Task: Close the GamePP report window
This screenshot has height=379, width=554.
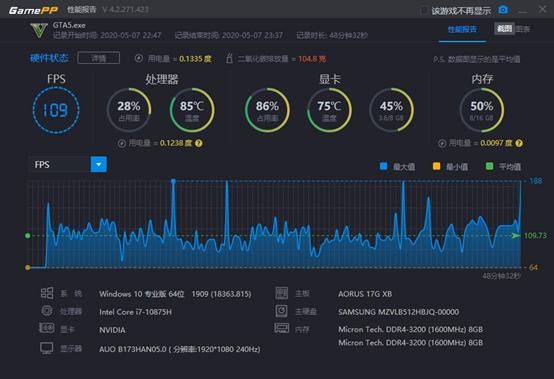Action: pyautogui.click(x=542, y=9)
